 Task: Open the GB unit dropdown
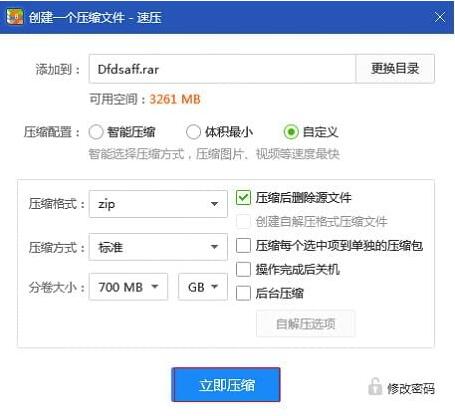click(203, 287)
